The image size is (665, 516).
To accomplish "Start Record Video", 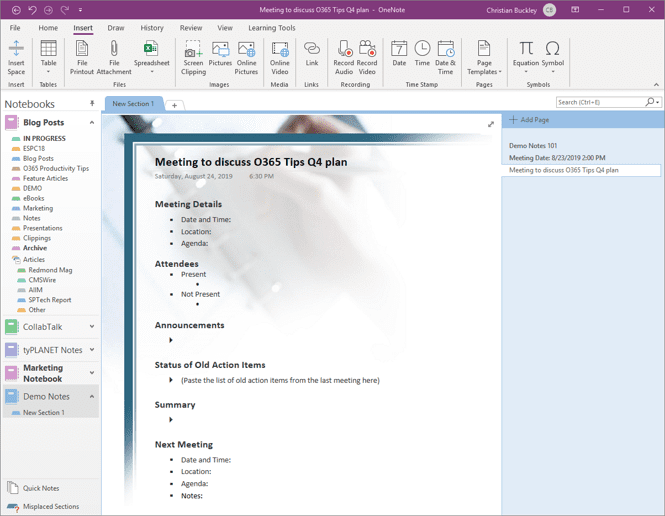I will click(x=367, y=58).
